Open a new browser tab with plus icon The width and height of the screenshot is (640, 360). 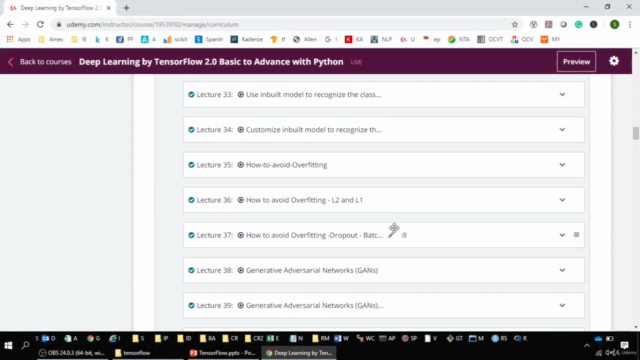(127, 8)
